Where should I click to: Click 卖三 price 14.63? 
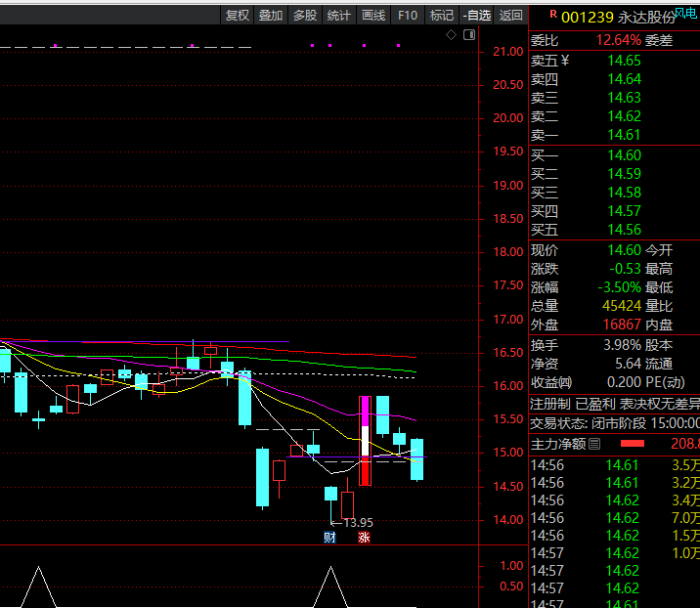click(x=624, y=98)
